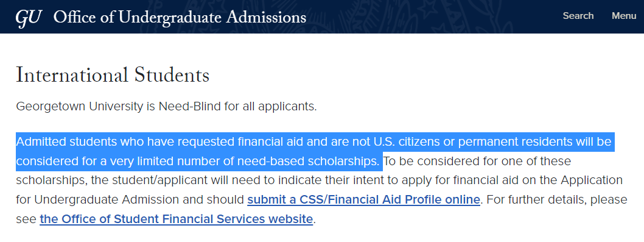Follow the submit a CSS/Financial Aid Profile online link
Viewport: 644px width, 242px height.
363,199
